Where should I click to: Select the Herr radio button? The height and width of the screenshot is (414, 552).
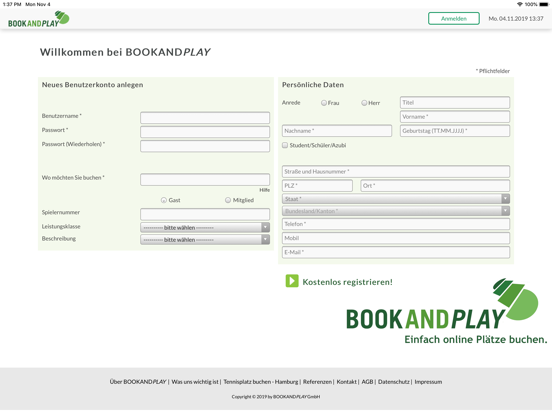364,103
